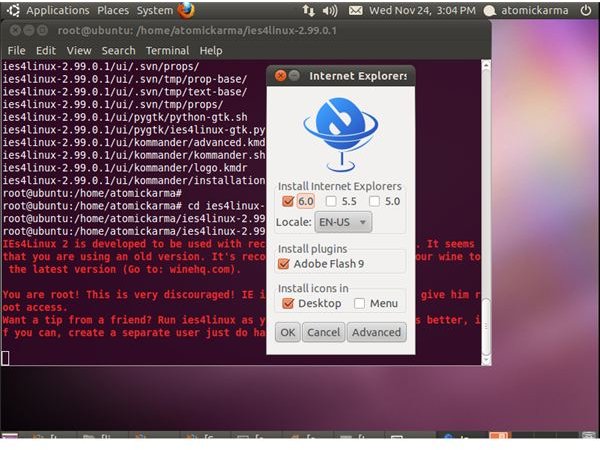
Task: Open the terminal File menu
Action: point(16,51)
